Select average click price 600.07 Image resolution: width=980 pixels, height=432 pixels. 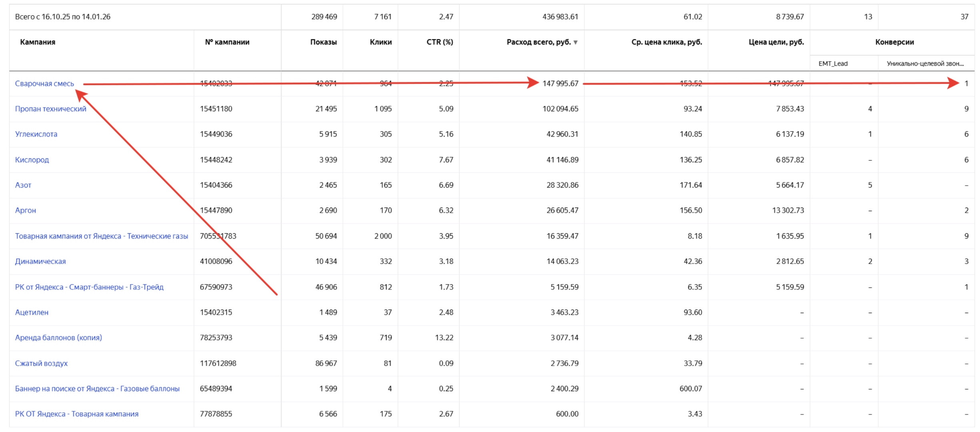[x=691, y=388]
